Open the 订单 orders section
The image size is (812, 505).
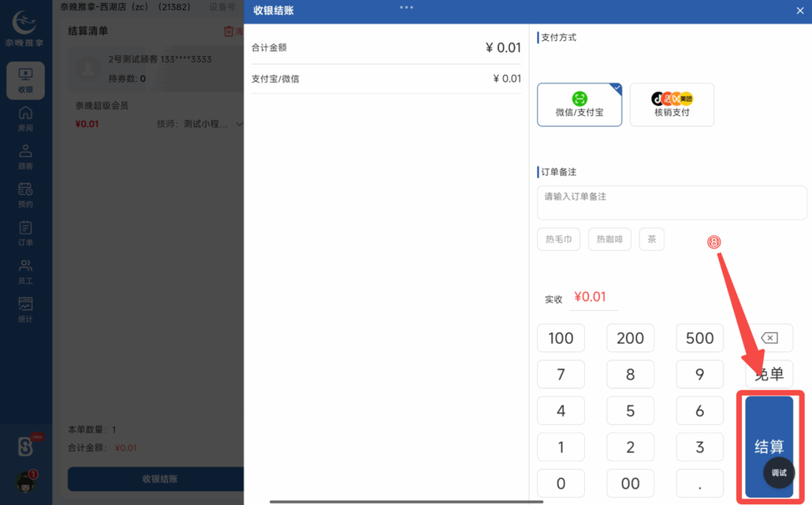(26, 232)
